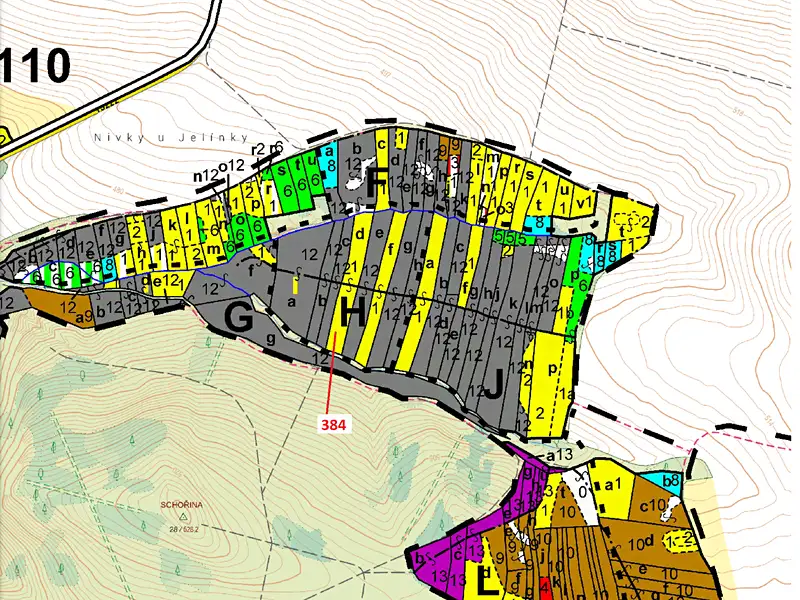This screenshot has width=800, height=600.
Task: Select the large letter G section label
Action: (239, 320)
